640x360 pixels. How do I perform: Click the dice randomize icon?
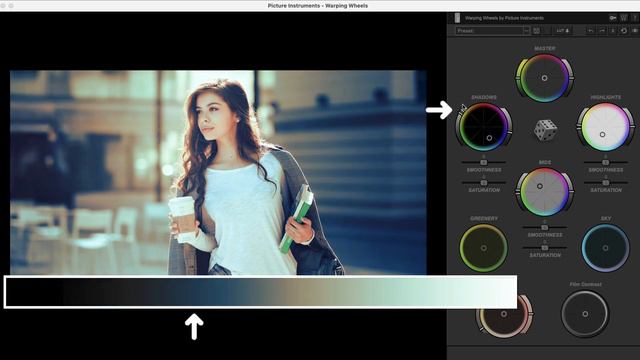click(545, 130)
